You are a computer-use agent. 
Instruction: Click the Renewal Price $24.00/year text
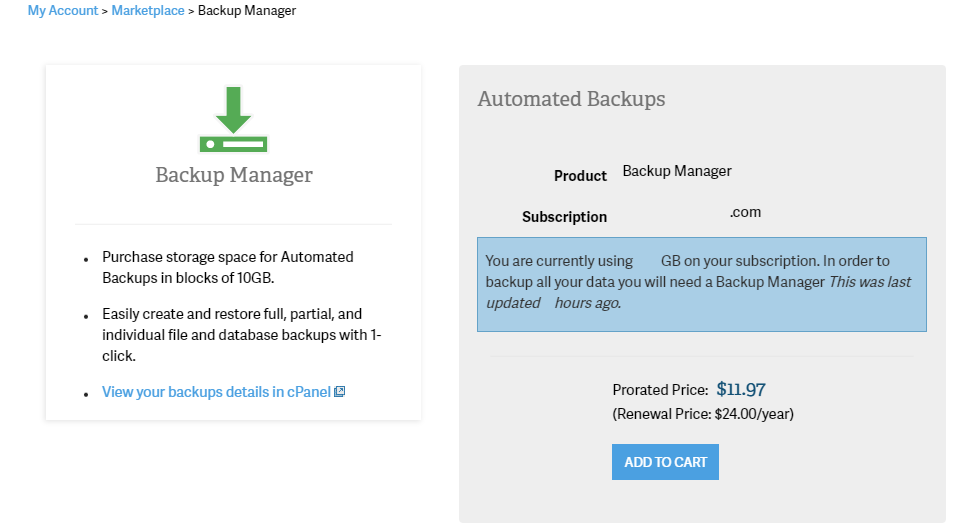pyautogui.click(x=703, y=414)
